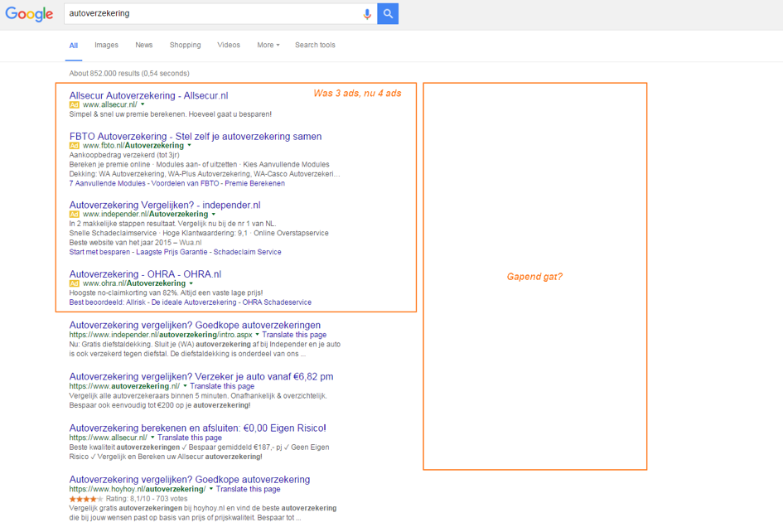Image resolution: width=783 pixels, height=532 pixels.
Task: Click the Ad badge beside www.independer.nl
Action: click(x=74, y=215)
